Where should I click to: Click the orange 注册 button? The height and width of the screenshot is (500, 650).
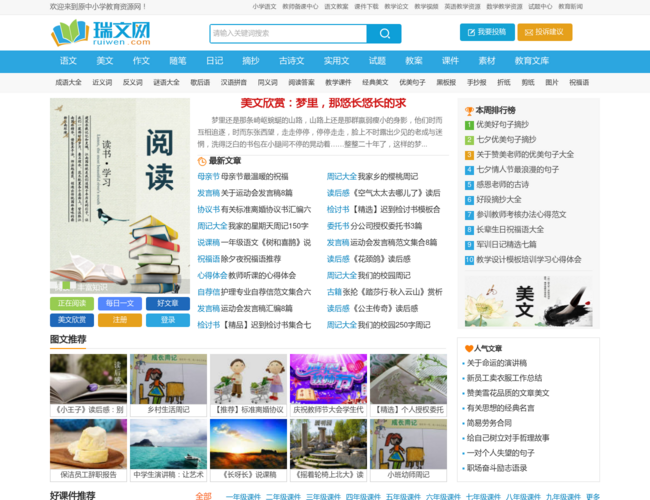point(120,320)
